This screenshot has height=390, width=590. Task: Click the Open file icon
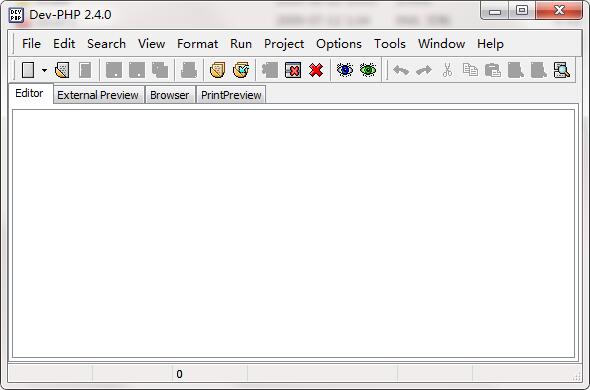point(62,70)
